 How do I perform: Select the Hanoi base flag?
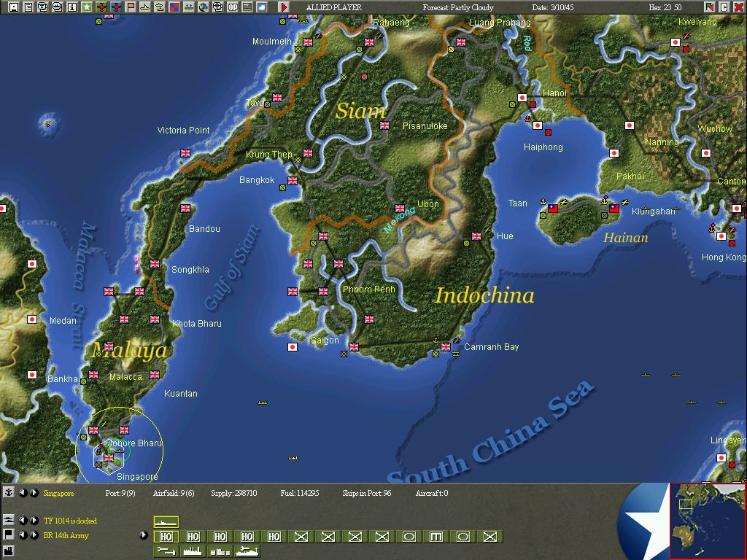pyautogui.click(x=522, y=98)
